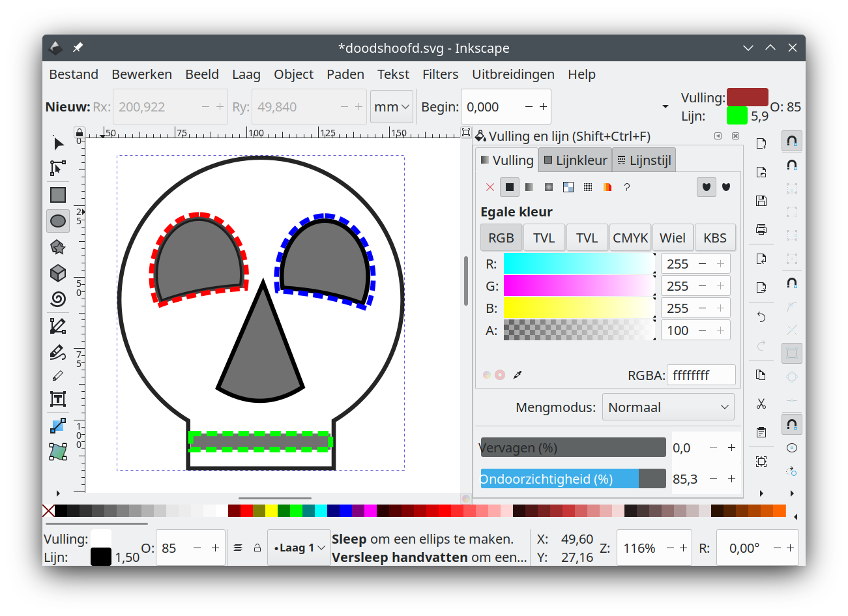Open the Mengmodus Normaal dropdown

pyautogui.click(x=668, y=407)
